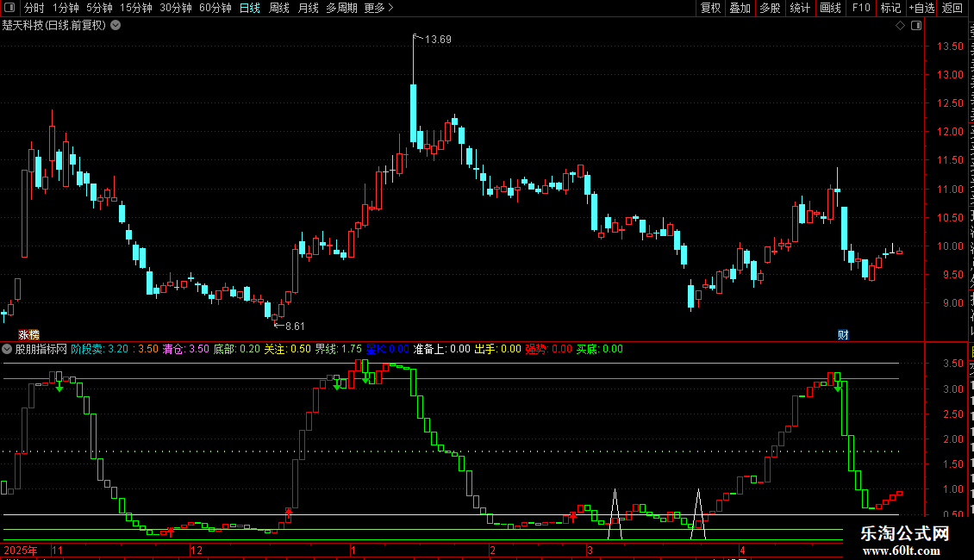Click the 股朋指标网 indicator name

pos(41,349)
